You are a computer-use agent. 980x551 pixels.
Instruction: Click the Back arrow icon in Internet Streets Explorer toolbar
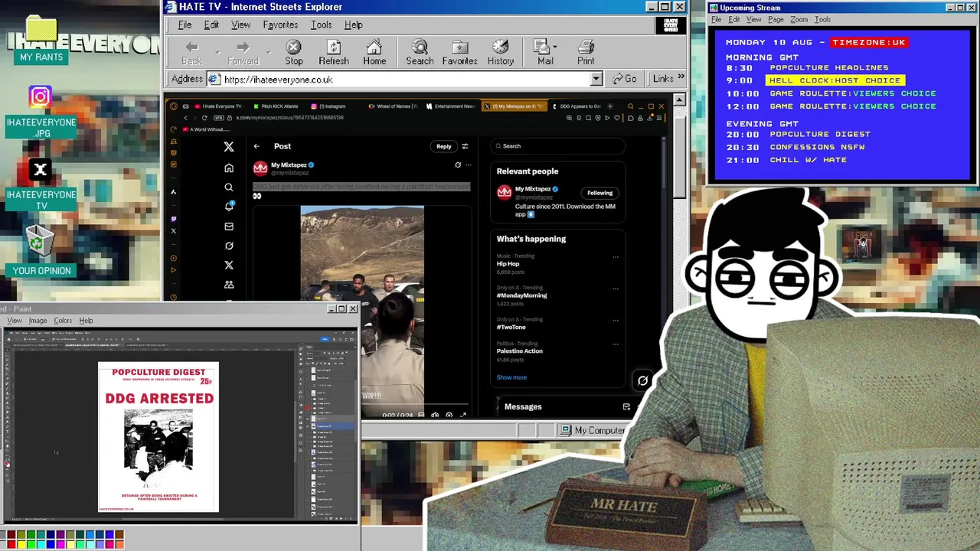coord(191,47)
